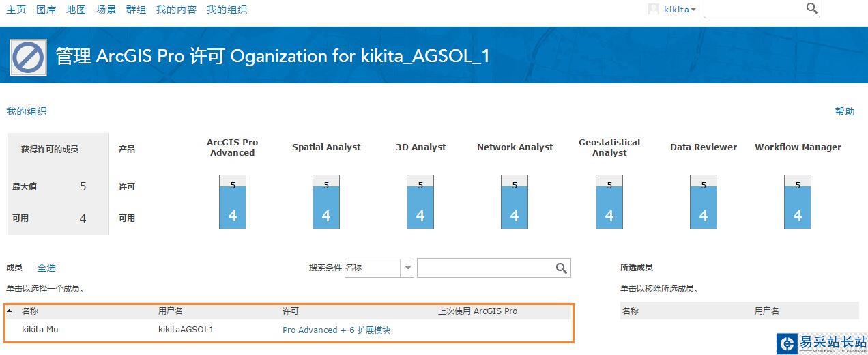Image resolution: width=868 pixels, height=355 pixels.
Task: Open 我的内容 menu item
Action: [x=176, y=10]
